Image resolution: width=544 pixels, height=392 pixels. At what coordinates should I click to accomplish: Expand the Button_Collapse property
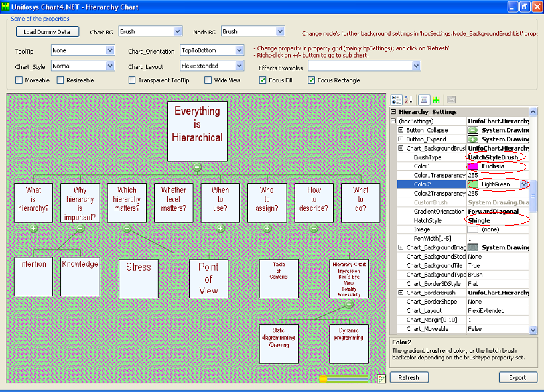401,131
